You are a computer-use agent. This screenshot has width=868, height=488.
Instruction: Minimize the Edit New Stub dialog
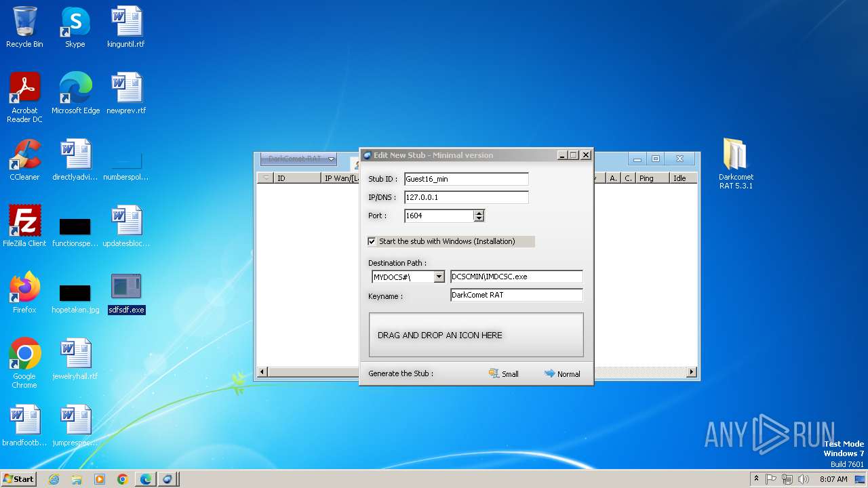[x=562, y=155]
